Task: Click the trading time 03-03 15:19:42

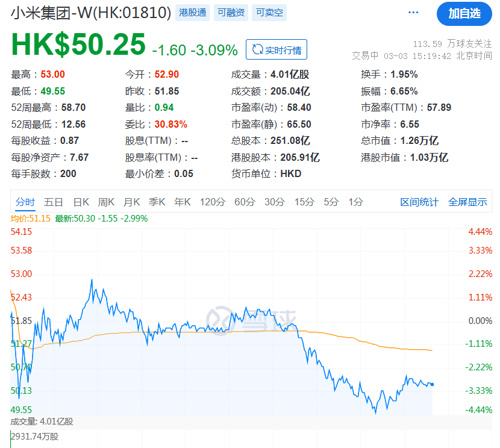Action: (417, 56)
